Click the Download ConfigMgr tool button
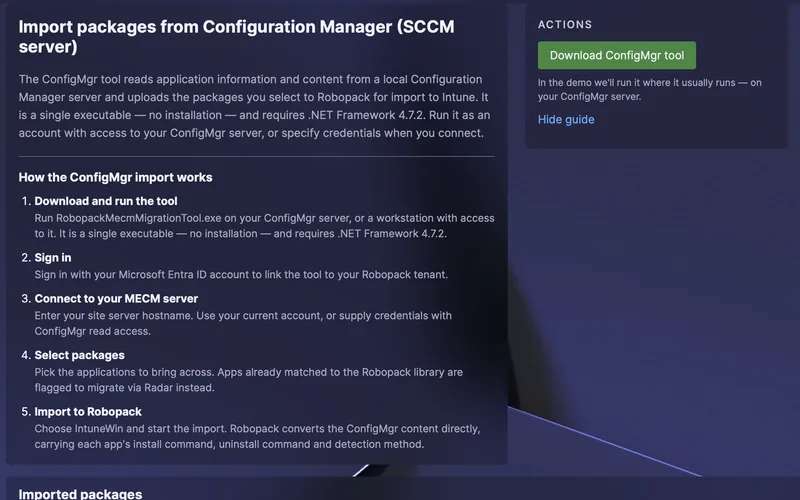This screenshot has height=500, width=800. (616, 56)
